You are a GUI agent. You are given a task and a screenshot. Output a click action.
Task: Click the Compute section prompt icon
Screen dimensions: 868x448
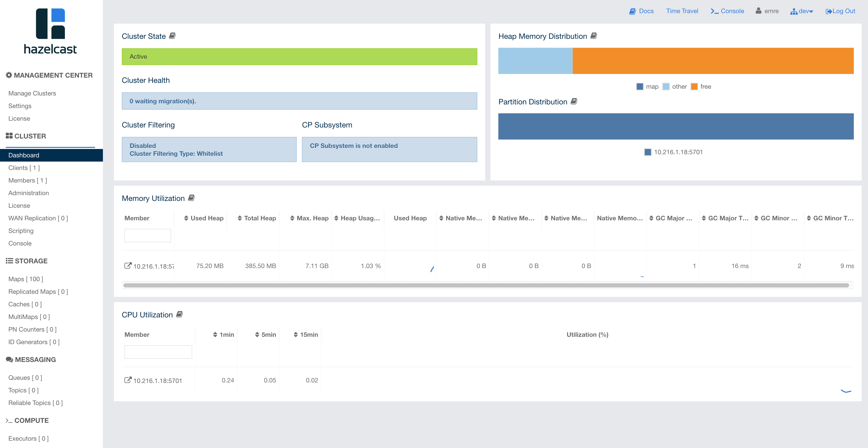click(x=9, y=420)
